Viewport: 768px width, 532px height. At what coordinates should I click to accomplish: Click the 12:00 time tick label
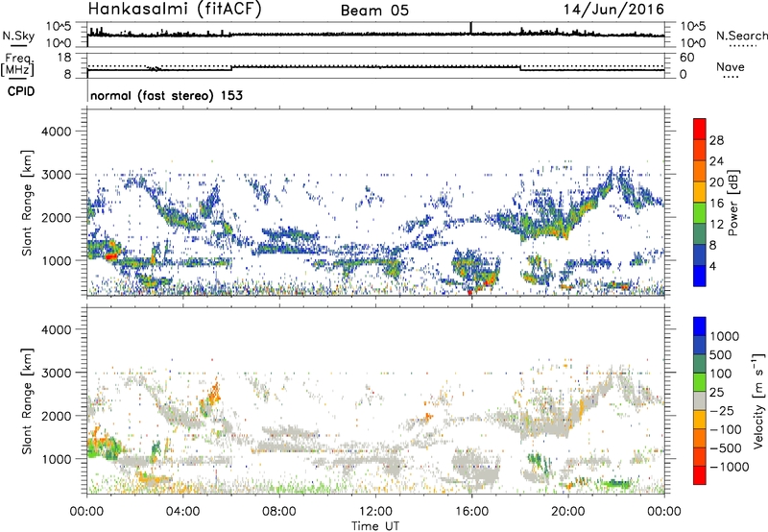[x=375, y=512]
